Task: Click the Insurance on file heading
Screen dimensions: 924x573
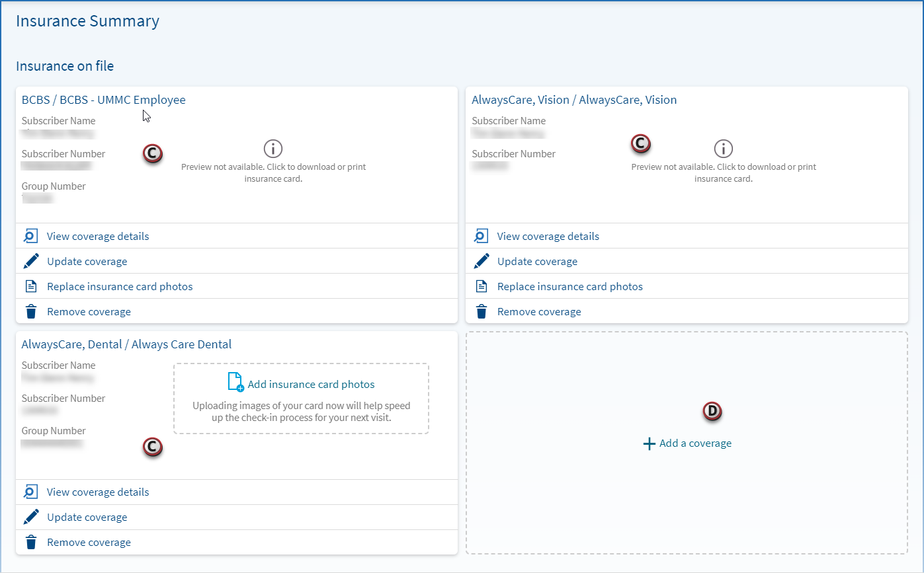Action: click(x=65, y=66)
